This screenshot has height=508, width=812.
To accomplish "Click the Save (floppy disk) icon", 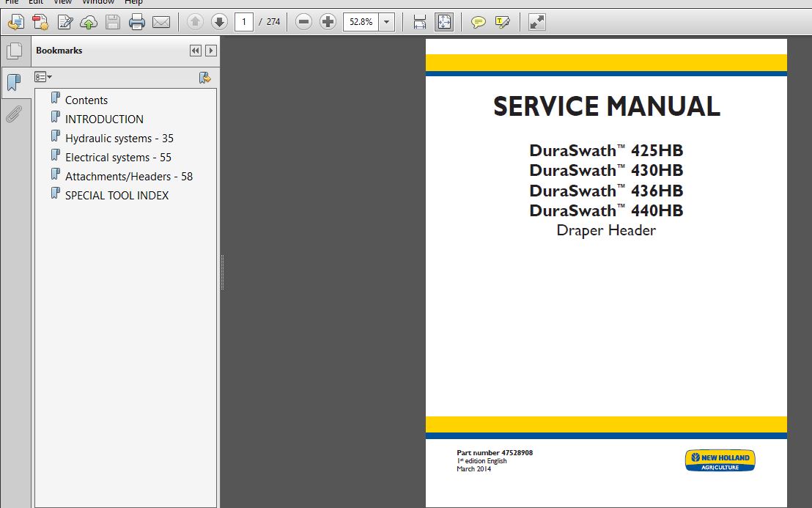I will [x=112, y=22].
